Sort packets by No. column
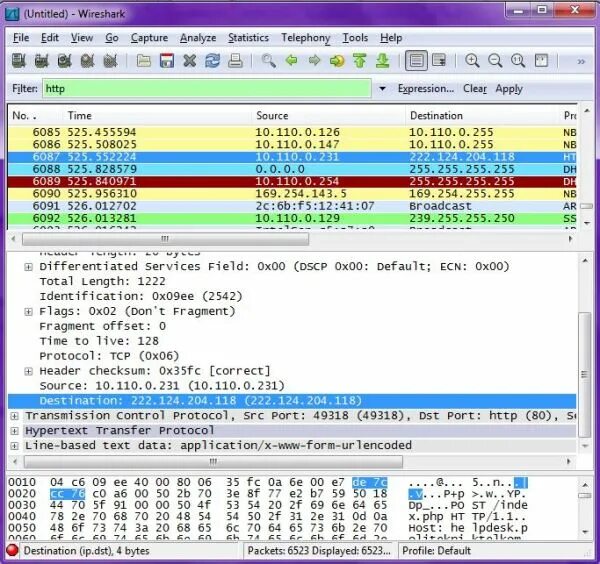600x564 pixels. (x=34, y=116)
